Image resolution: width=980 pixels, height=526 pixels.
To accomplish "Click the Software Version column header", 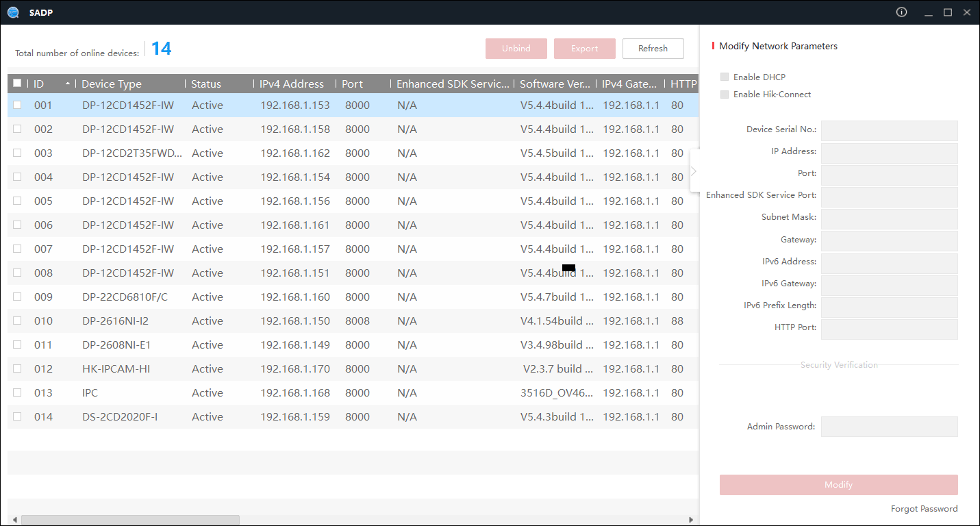I will [x=555, y=84].
